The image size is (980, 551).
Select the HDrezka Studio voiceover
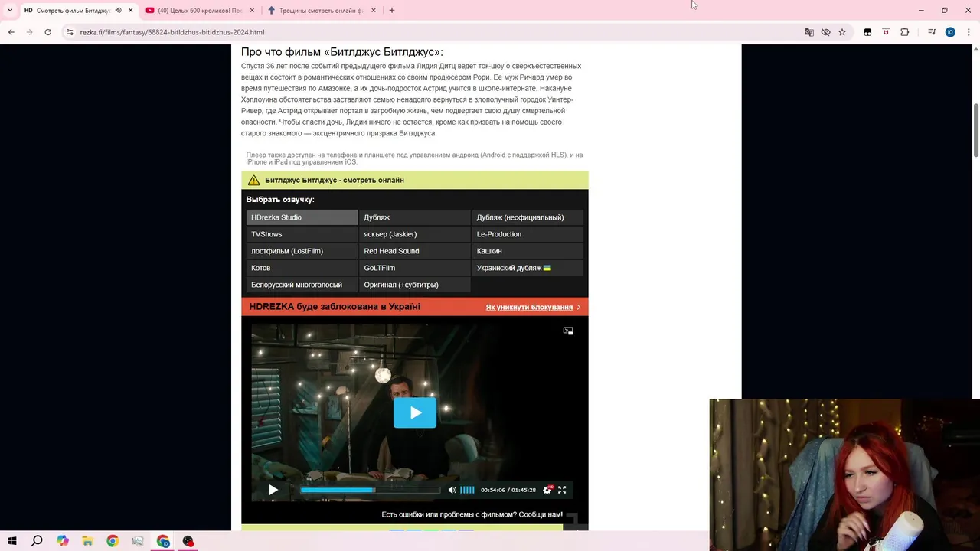point(302,217)
